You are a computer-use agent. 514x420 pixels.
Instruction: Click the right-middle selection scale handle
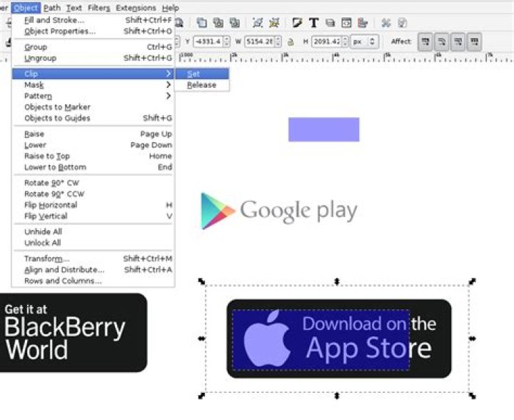tap(473, 339)
